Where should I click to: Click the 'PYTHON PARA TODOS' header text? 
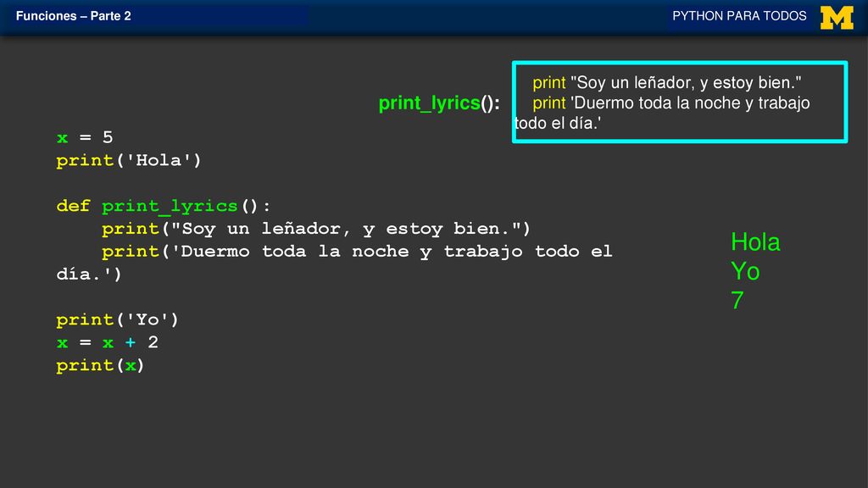point(739,16)
